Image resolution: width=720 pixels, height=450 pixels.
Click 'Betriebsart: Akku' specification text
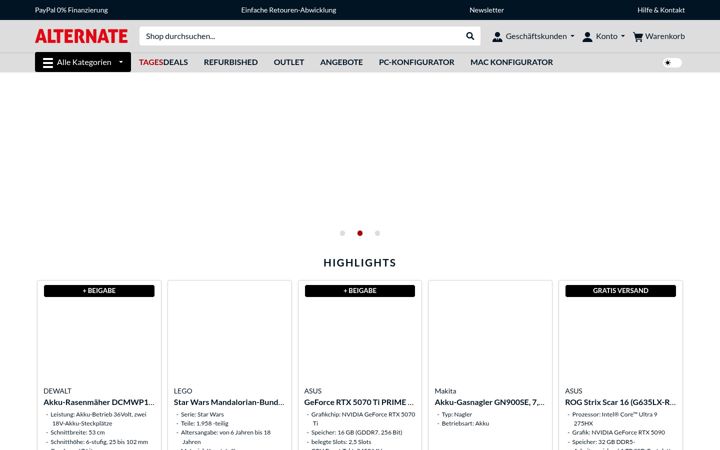coord(465,423)
